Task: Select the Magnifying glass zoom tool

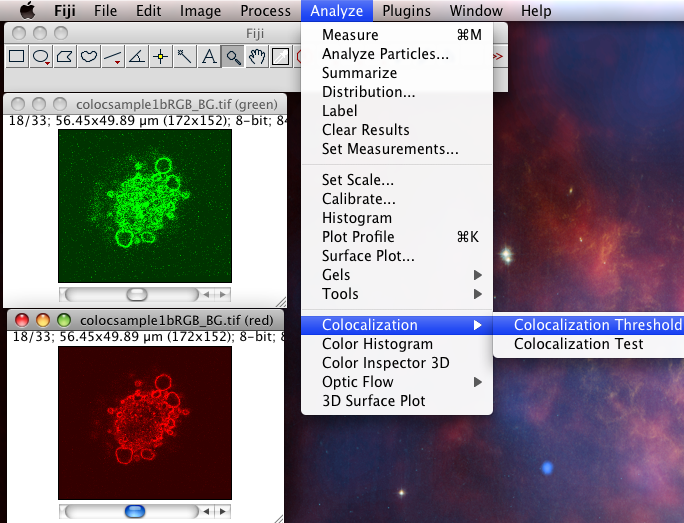Action: pos(233,57)
